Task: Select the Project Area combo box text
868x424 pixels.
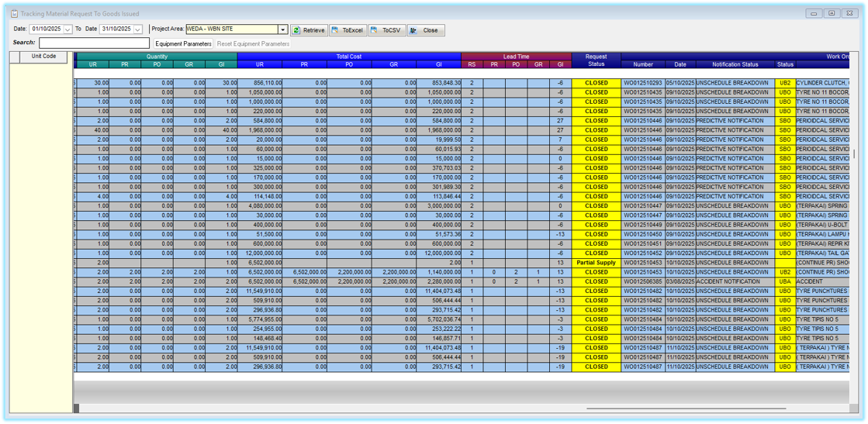Action: pos(232,29)
